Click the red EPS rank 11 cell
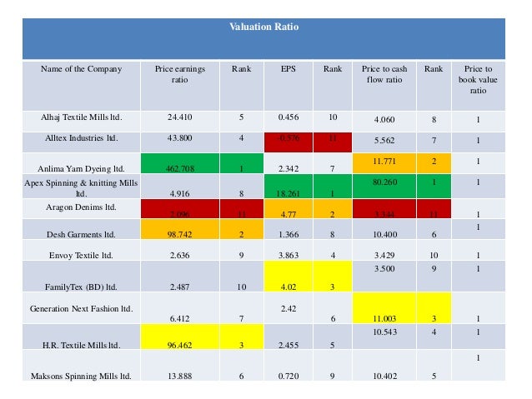Viewport: 532px width, 399px height. coord(333,142)
